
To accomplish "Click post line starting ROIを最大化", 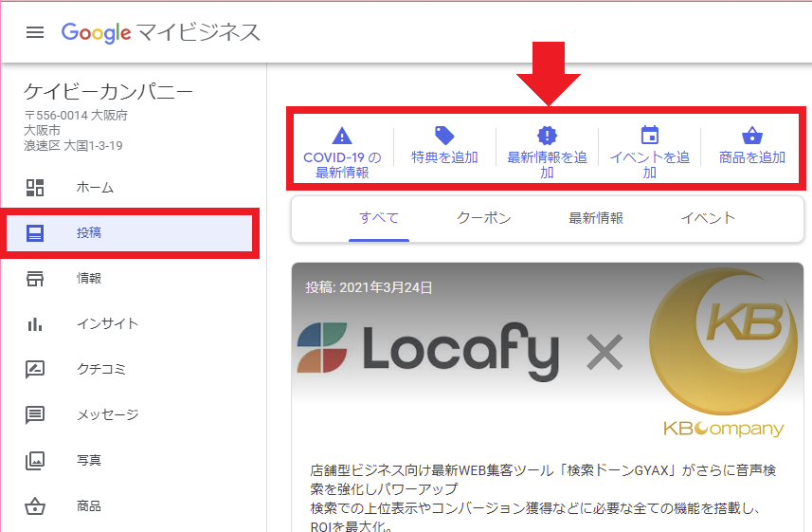I will click(x=352, y=525).
